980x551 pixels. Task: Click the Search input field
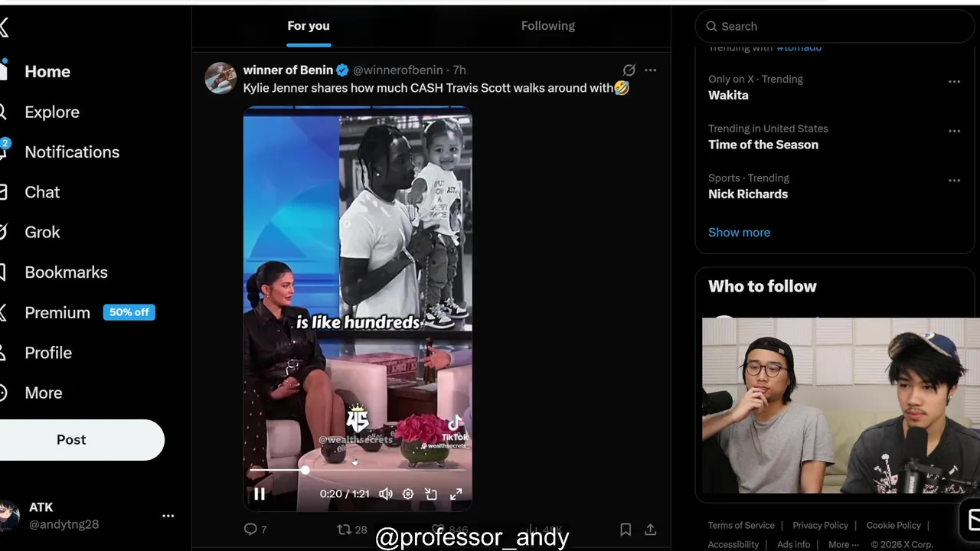(x=835, y=26)
